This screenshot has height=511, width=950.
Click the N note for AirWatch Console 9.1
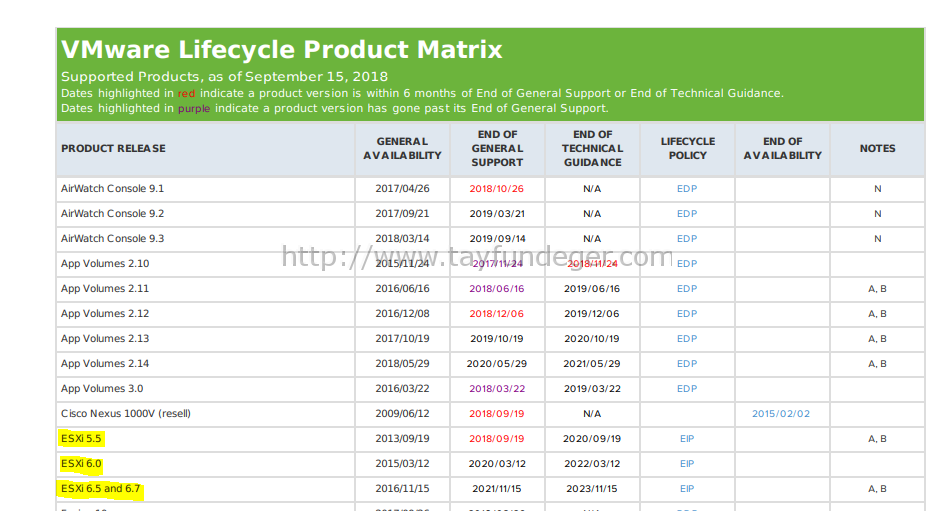877,189
